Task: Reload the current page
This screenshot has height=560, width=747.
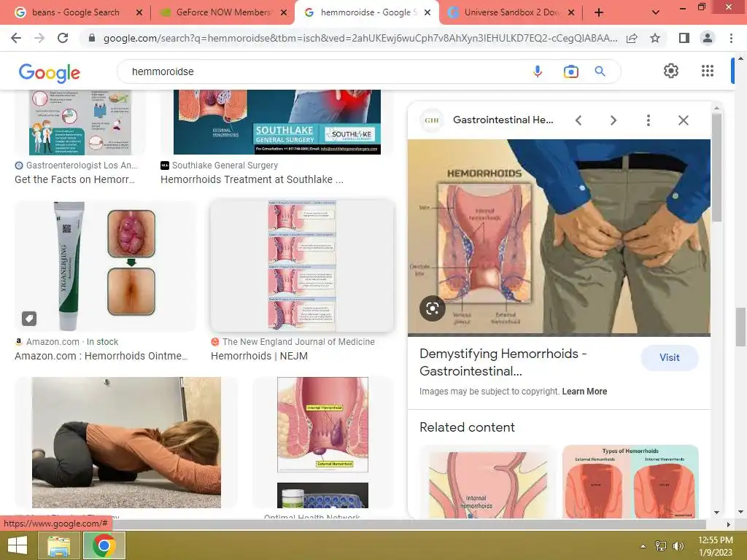Action: (x=63, y=38)
